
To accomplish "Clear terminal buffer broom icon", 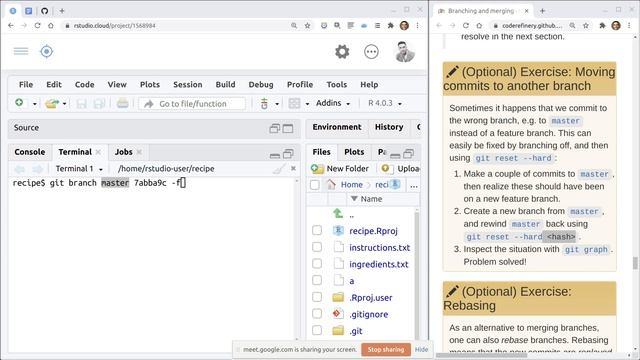I will click(279, 169).
